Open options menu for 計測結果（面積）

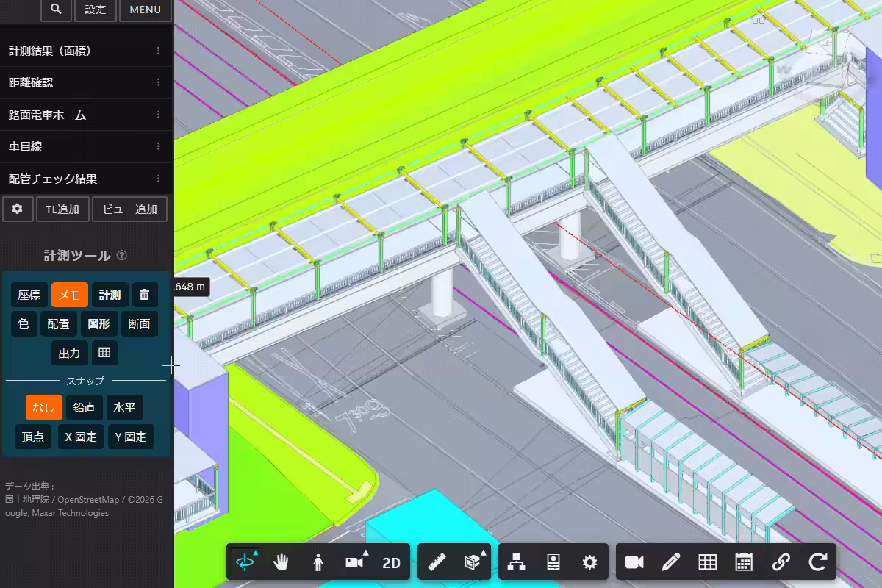(x=158, y=51)
